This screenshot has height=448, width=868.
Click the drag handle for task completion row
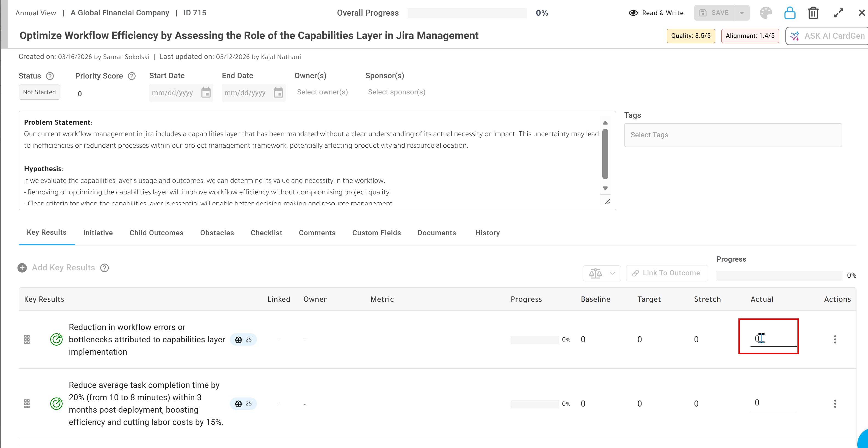pos(27,404)
